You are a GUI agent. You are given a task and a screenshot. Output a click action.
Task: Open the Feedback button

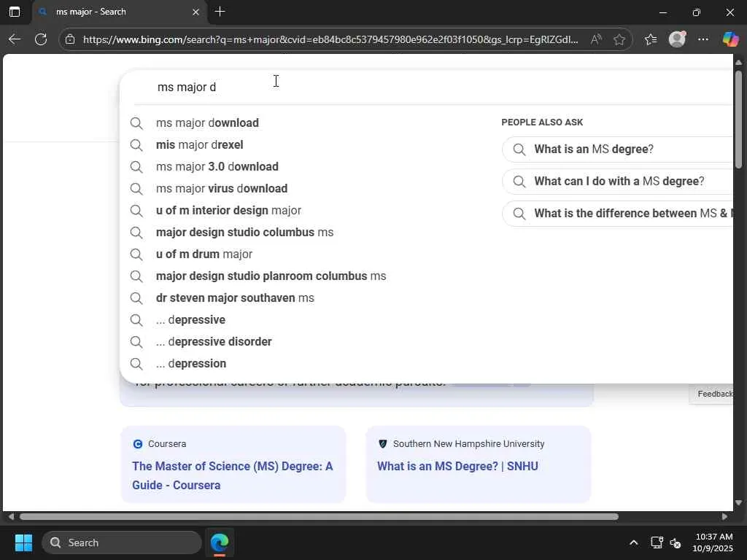click(712, 394)
